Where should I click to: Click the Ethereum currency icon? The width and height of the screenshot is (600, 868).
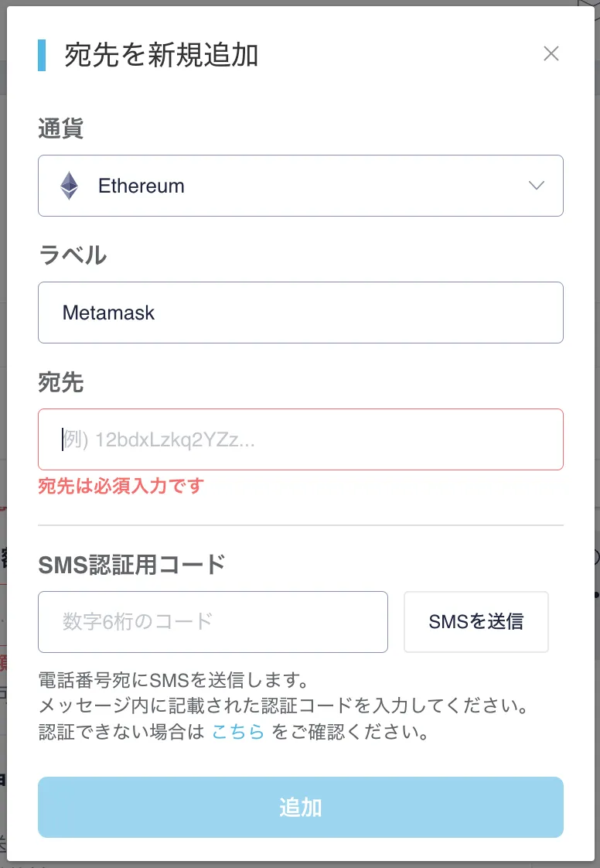(70, 186)
